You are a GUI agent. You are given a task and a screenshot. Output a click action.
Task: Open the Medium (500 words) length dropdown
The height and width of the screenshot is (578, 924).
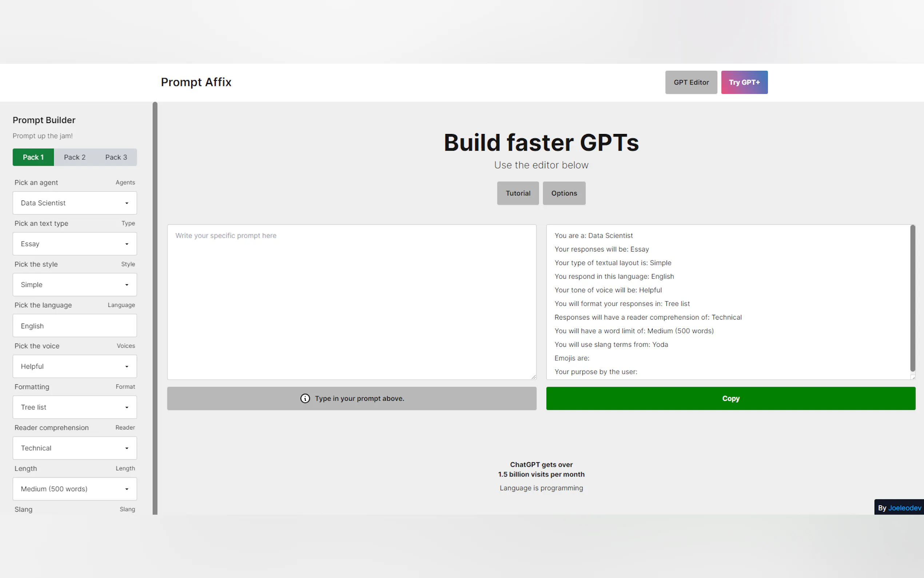click(75, 489)
